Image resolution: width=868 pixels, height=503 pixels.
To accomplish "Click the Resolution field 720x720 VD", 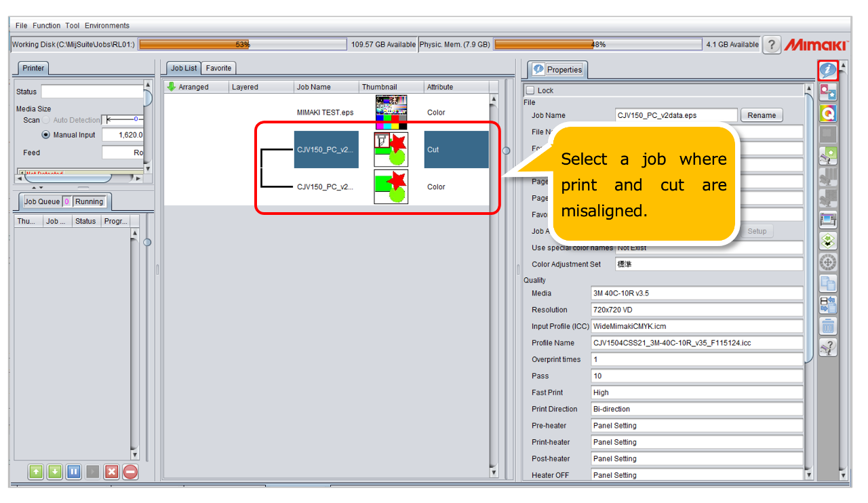I will (x=697, y=310).
